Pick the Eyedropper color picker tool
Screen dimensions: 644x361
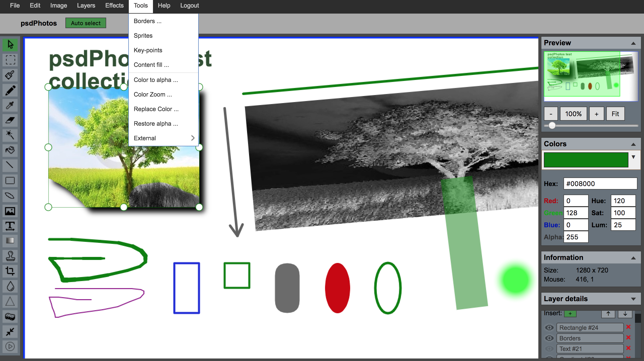(x=10, y=105)
